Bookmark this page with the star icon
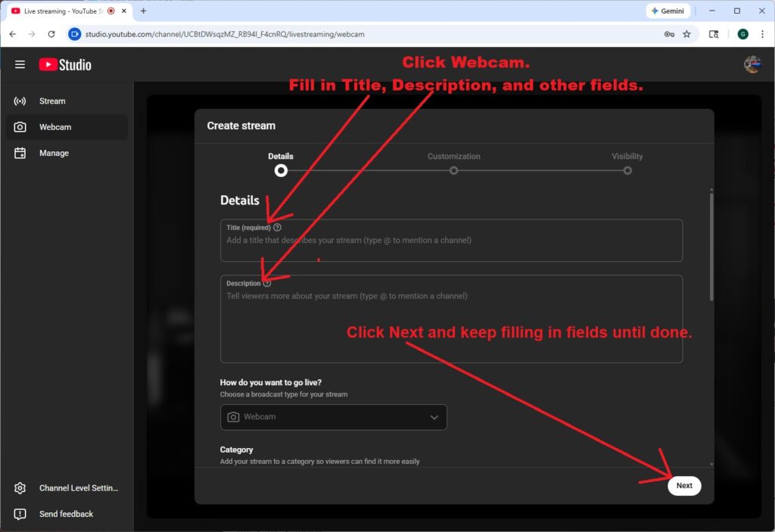The width and height of the screenshot is (775, 532). tap(686, 34)
